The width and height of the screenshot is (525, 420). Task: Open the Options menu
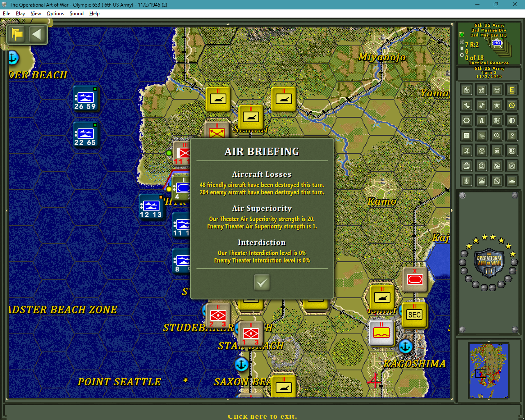(x=55, y=14)
